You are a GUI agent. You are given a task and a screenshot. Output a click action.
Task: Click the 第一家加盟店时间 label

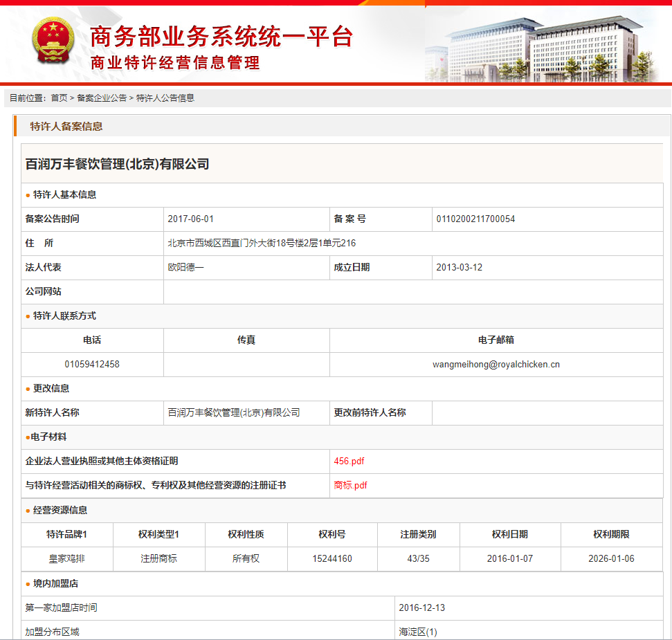(62, 608)
